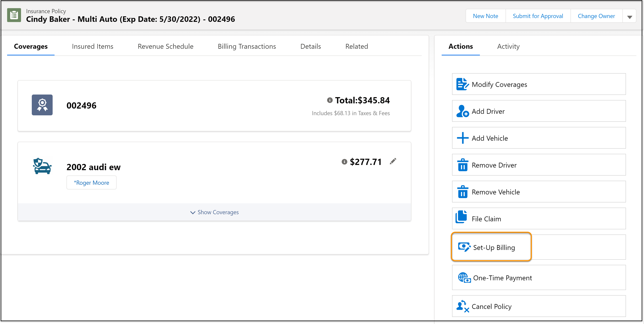Click the Includes $68.13 in Taxes & Fees text
The width and height of the screenshot is (644, 324).
351,113
